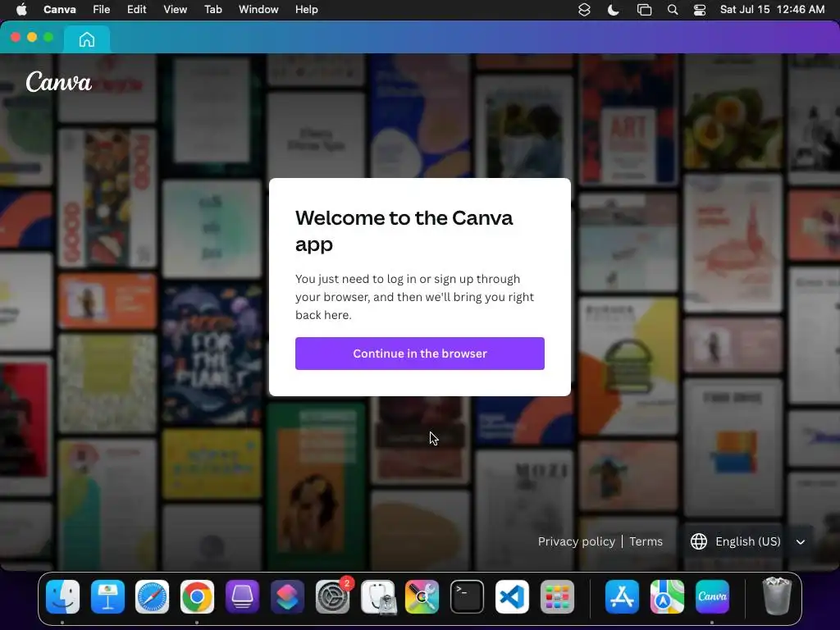Open the English (US) language dropdown
The image size is (840, 630).
pyautogui.click(x=748, y=541)
